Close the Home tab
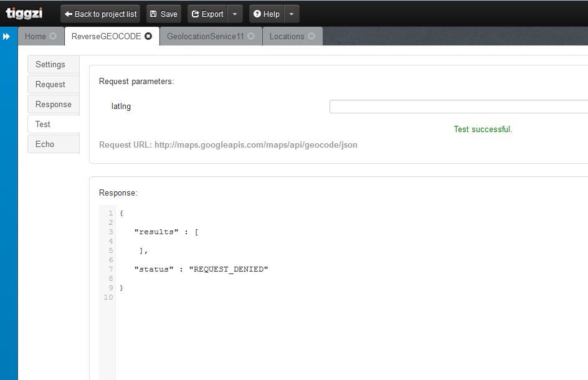Image resolution: width=588 pixels, height=380 pixels. click(x=53, y=36)
